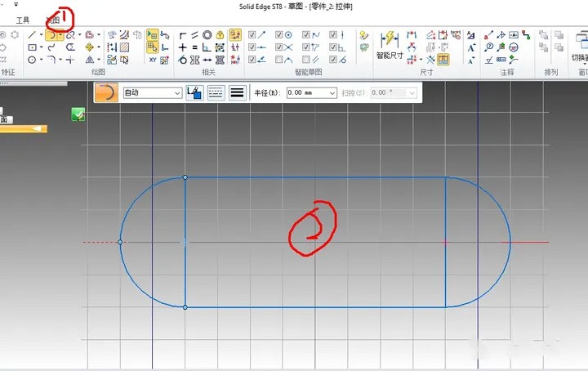Select the top-left vertex point of the sketch
The image size is (588, 371).
185,177
